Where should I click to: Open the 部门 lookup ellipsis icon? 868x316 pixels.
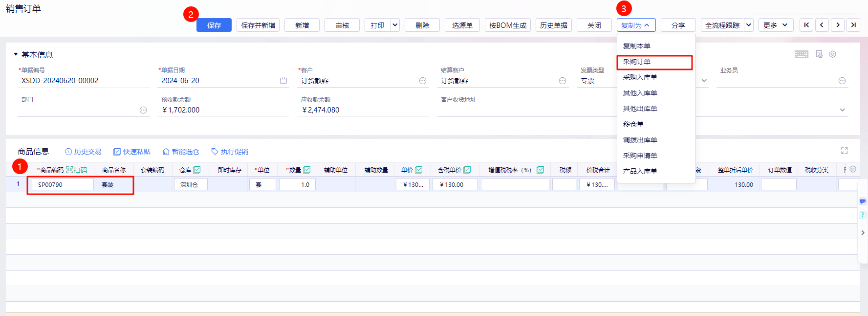[143, 110]
